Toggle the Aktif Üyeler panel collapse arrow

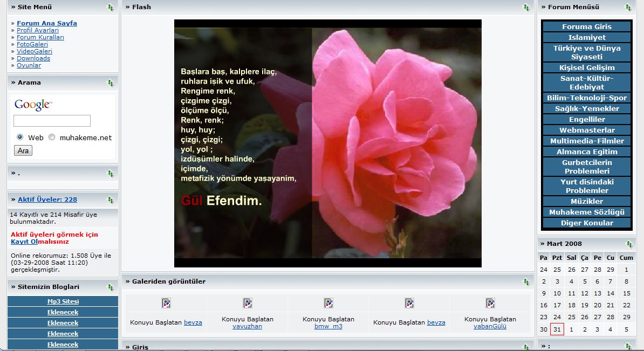[x=111, y=200]
